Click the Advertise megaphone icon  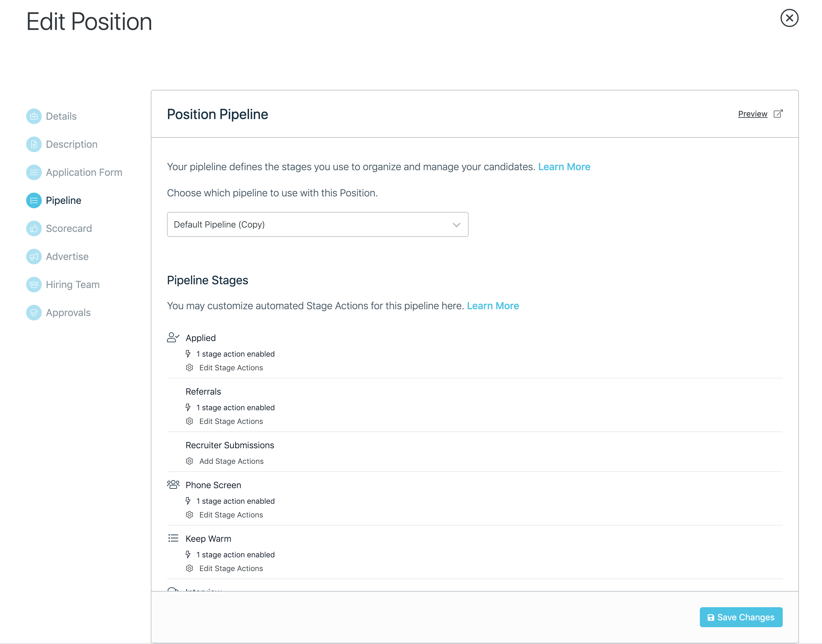click(x=34, y=257)
